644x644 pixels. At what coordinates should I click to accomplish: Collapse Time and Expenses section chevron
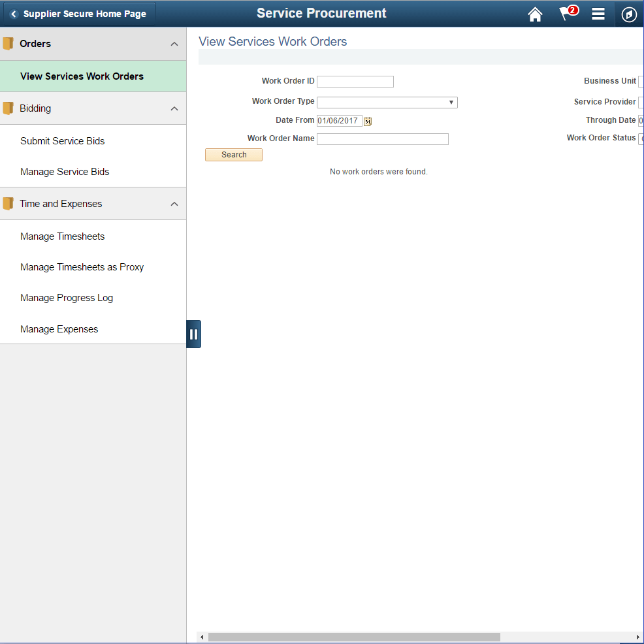[x=174, y=204]
